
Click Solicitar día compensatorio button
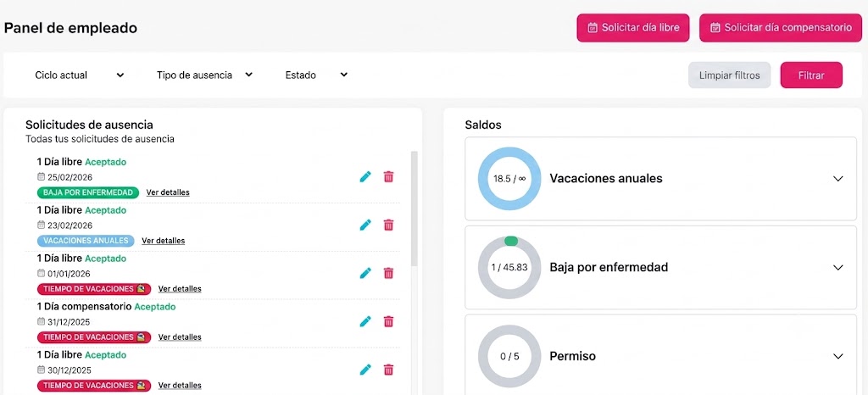[x=781, y=28]
